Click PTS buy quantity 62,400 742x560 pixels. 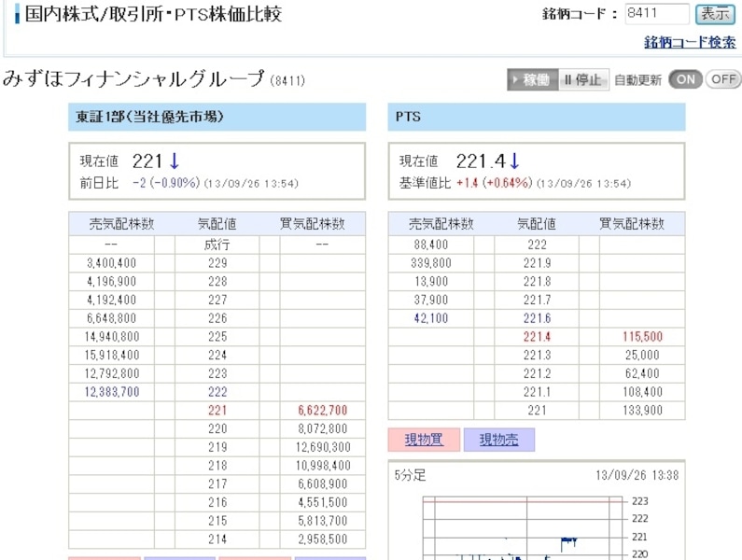[643, 373]
